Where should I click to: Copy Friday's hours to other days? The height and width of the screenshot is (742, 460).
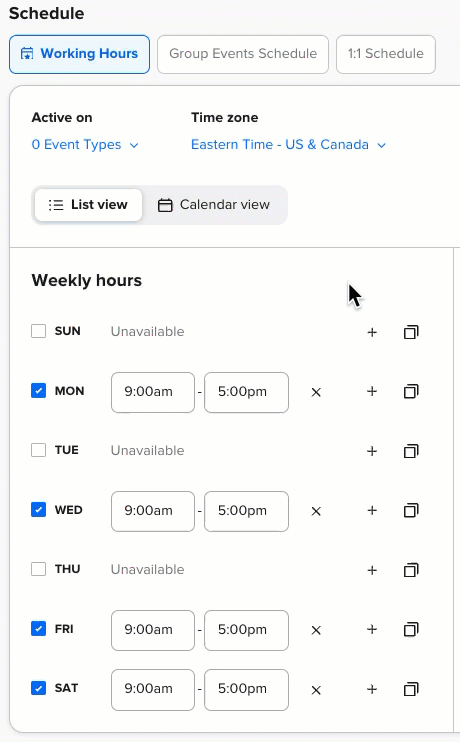pos(411,629)
